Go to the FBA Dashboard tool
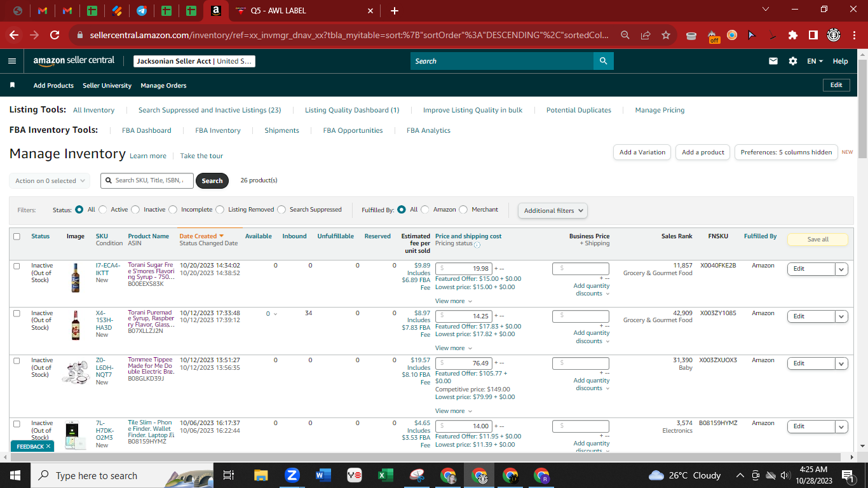868x488 pixels. point(147,130)
